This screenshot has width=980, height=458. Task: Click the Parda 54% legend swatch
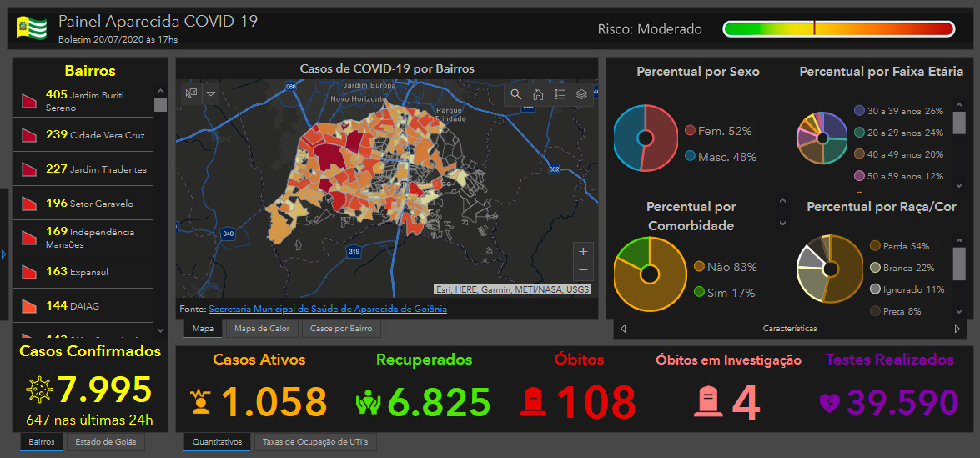pos(875,246)
